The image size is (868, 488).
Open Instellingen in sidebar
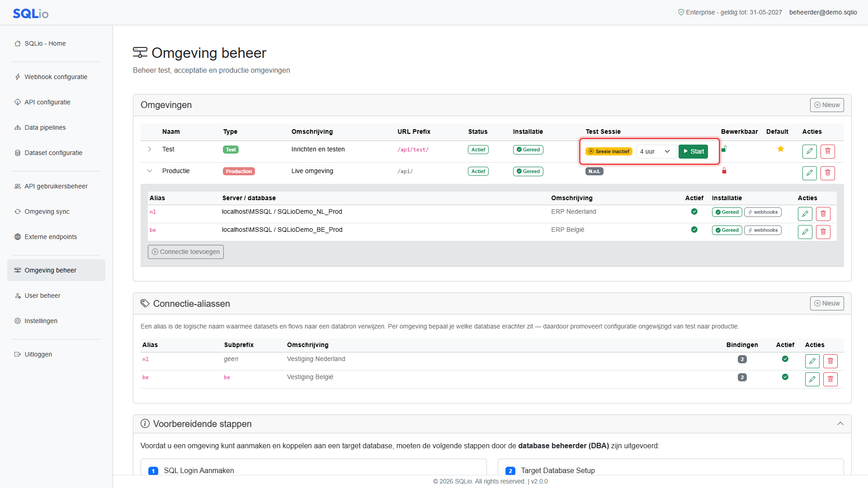(56, 321)
